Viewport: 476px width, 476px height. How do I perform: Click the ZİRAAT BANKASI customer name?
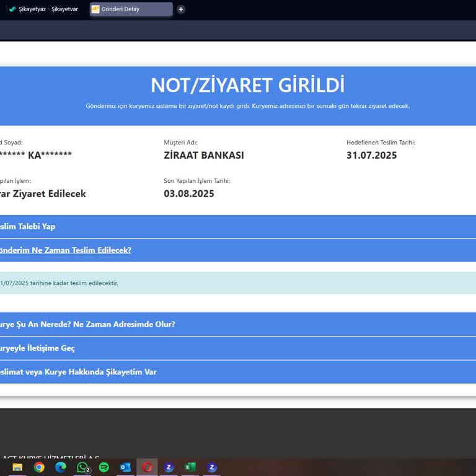click(204, 155)
